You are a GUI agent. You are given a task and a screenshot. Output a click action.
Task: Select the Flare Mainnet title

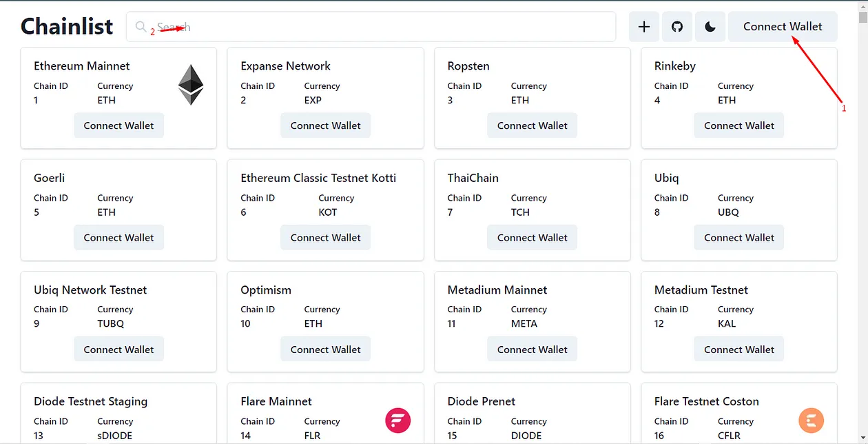click(276, 402)
